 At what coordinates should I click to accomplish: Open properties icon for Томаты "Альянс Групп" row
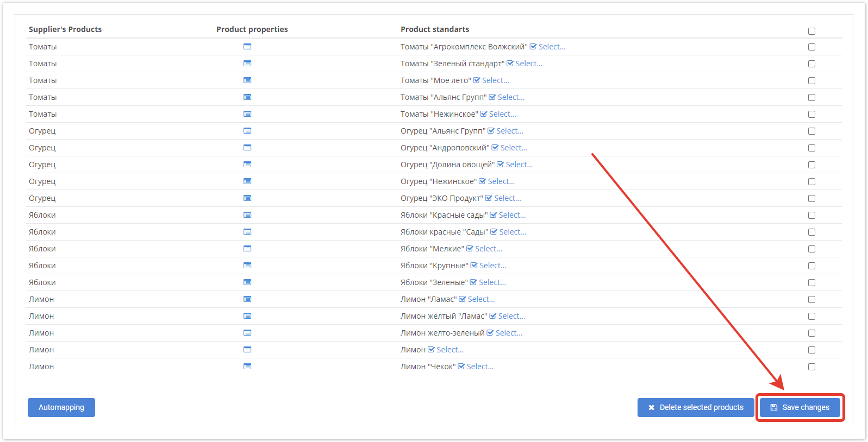pos(247,97)
